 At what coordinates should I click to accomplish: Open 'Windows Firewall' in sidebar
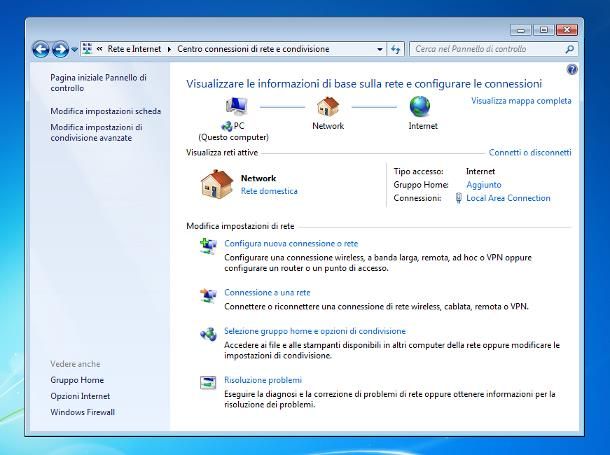click(x=82, y=412)
